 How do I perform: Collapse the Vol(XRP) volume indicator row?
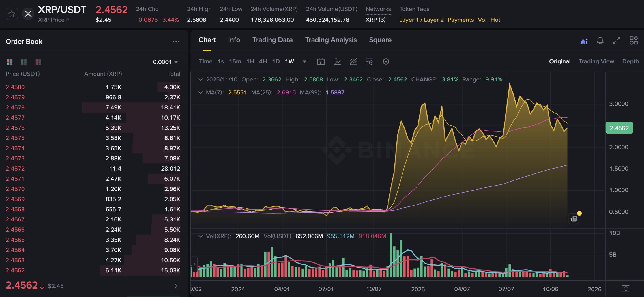(201, 236)
